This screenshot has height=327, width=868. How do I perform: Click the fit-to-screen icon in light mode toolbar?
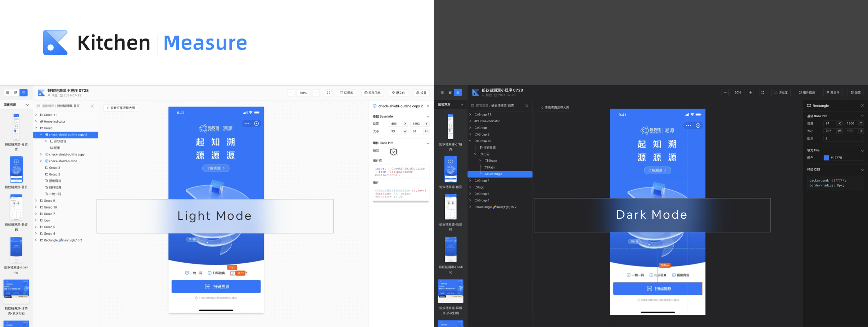[328, 93]
